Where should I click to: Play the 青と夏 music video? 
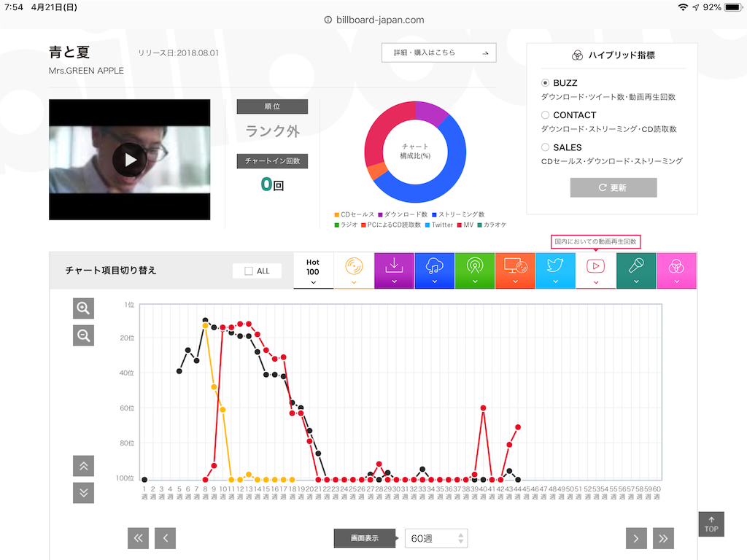pyautogui.click(x=130, y=160)
